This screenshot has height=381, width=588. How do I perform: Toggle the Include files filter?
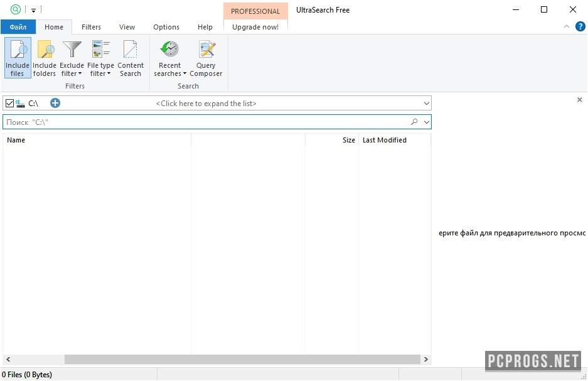click(x=17, y=58)
